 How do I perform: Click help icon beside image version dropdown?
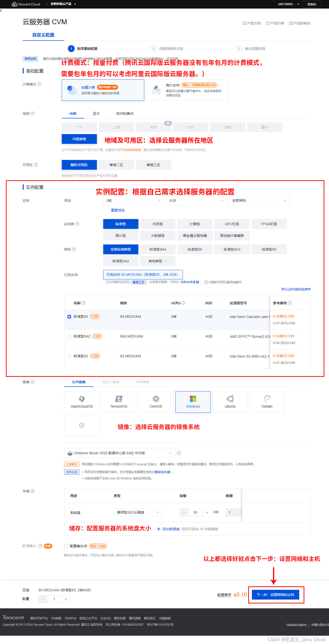[x=179, y=453]
